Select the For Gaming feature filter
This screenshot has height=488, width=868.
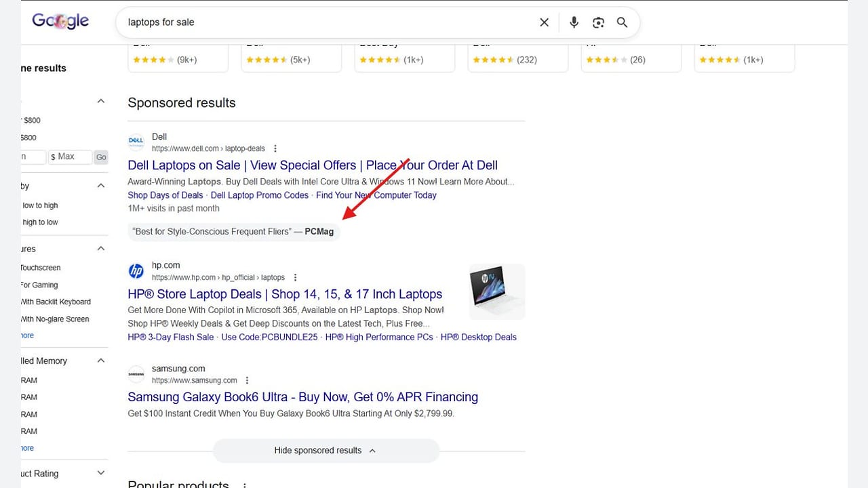click(39, 285)
